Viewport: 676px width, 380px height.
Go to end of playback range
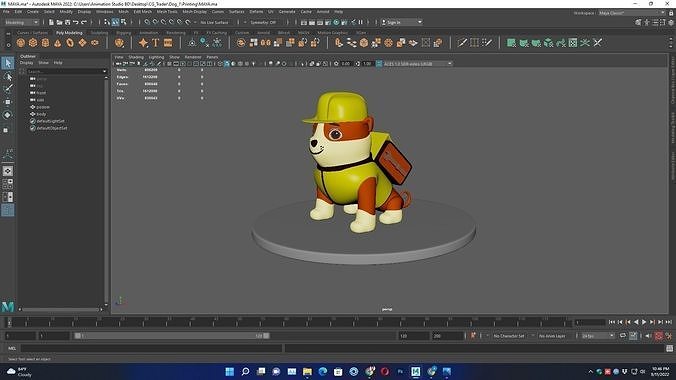pyautogui.click(x=669, y=322)
